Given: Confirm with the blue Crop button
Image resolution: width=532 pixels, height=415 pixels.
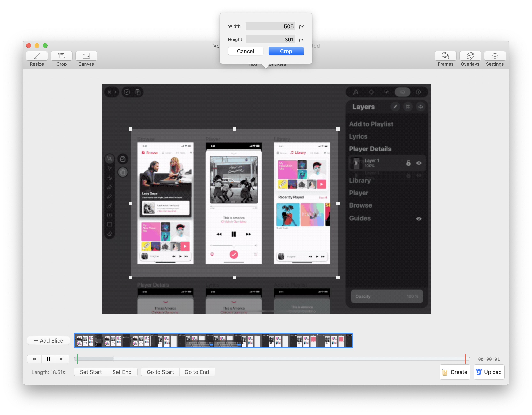Looking at the screenshot, I should pos(286,51).
